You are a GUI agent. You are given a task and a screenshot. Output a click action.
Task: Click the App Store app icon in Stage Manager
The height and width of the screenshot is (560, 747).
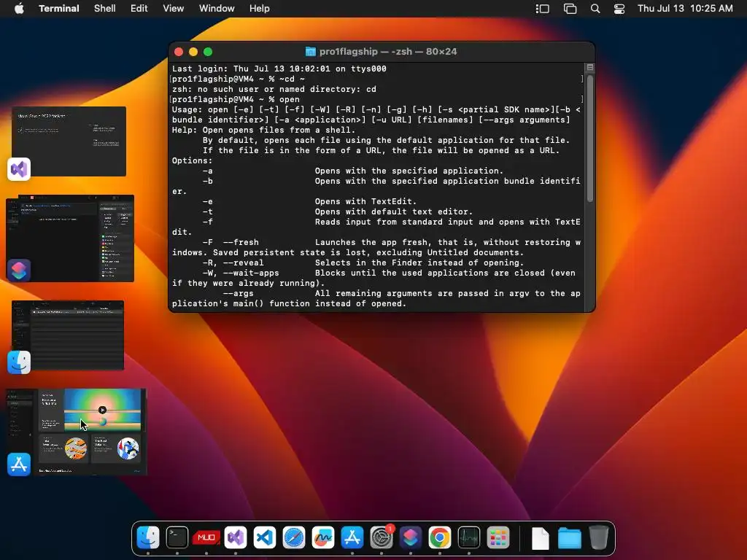pyautogui.click(x=19, y=464)
